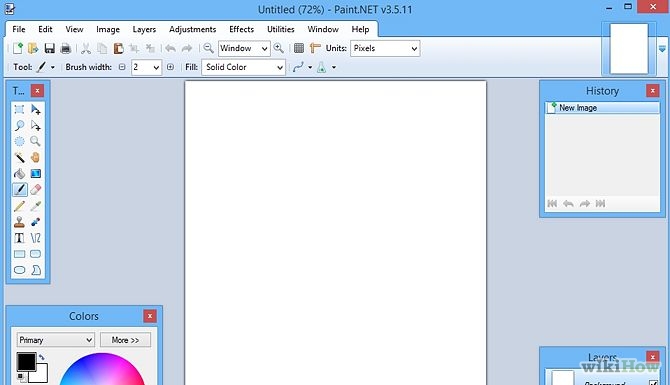This screenshot has width=670, height=385.
Task: Select the Color Picker eyedropper tool
Action: (35, 206)
